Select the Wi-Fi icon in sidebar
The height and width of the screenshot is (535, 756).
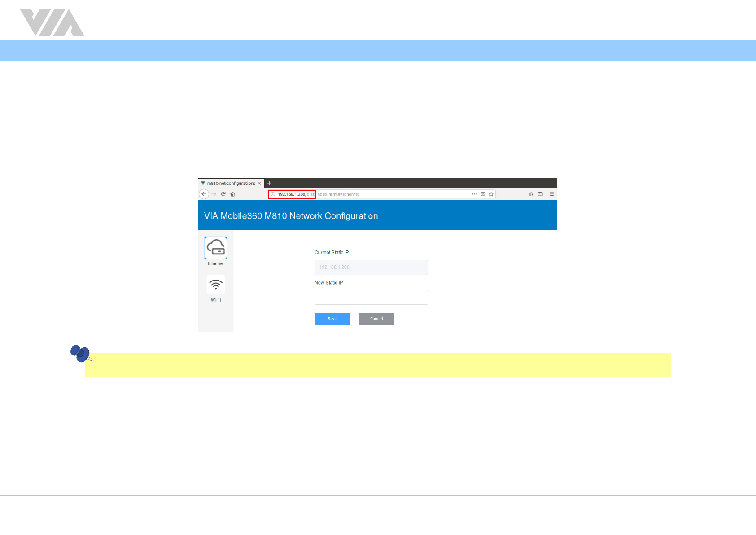coord(216,285)
